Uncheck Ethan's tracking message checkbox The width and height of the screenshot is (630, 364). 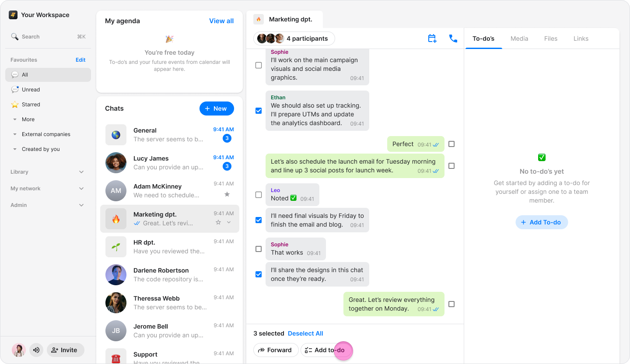pos(259,111)
